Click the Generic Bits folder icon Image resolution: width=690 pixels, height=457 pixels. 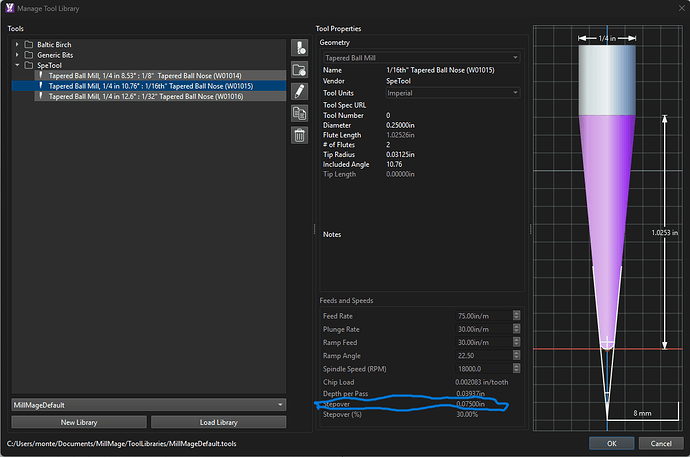[29, 55]
